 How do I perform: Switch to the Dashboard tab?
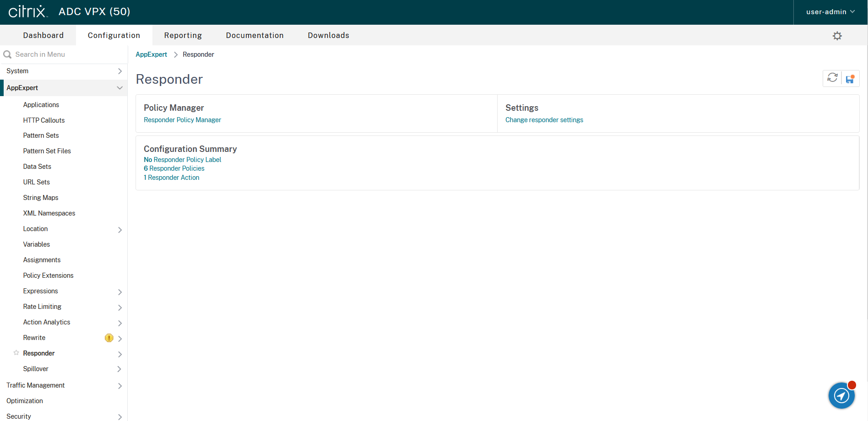tap(43, 35)
